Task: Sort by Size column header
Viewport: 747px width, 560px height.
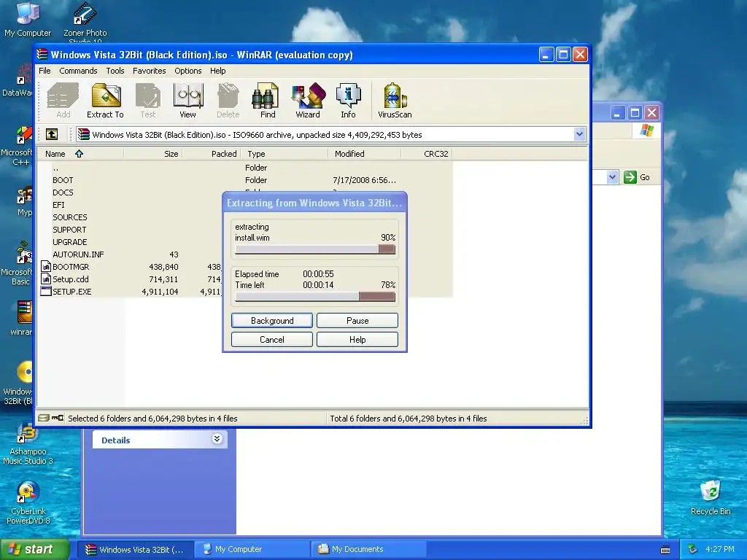Action: pyautogui.click(x=153, y=153)
